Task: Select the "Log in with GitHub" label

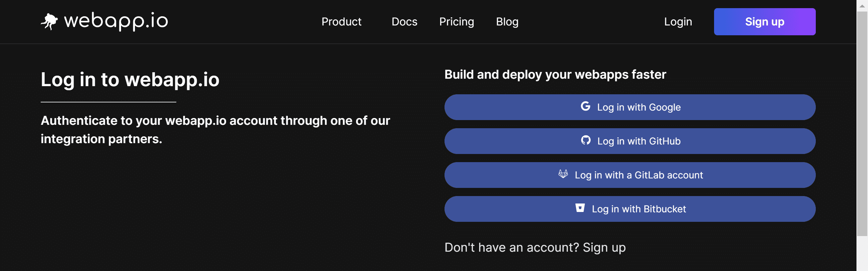Action: click(639, 141)
